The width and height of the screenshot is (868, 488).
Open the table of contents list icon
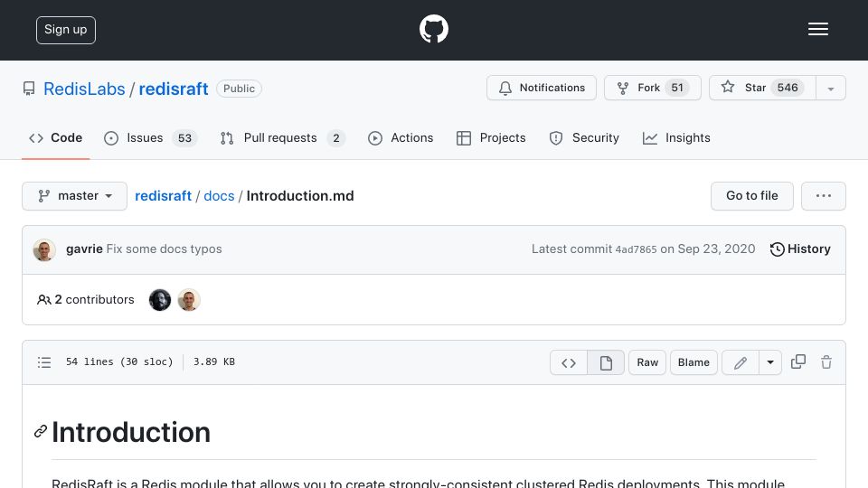tap(44, 362)
